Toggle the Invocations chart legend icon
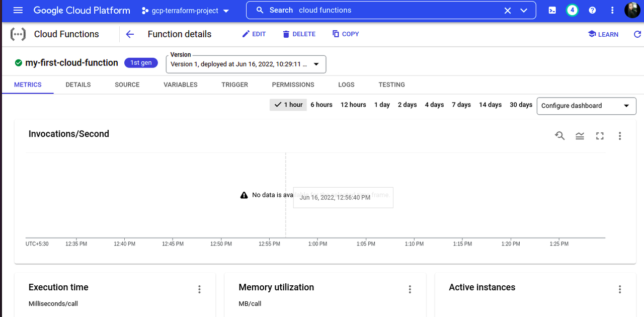This screenshot has height=317, width=644. click(580, 136)
